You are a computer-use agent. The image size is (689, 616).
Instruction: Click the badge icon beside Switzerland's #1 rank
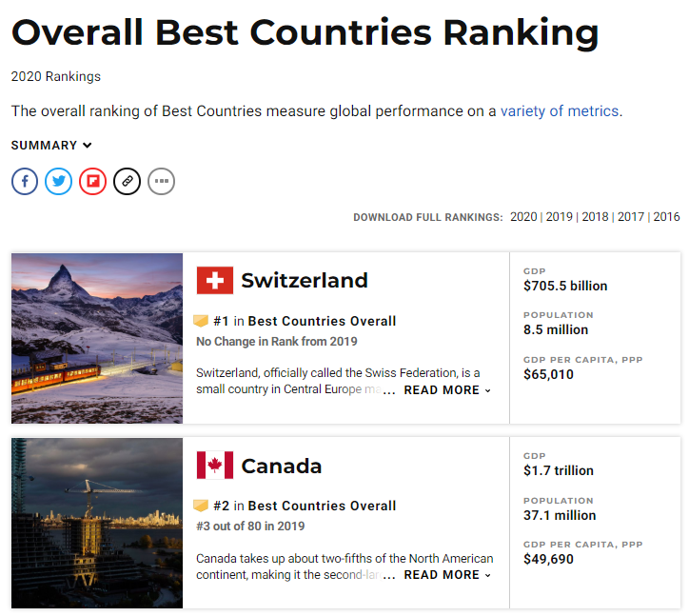[x=201, y=321]
